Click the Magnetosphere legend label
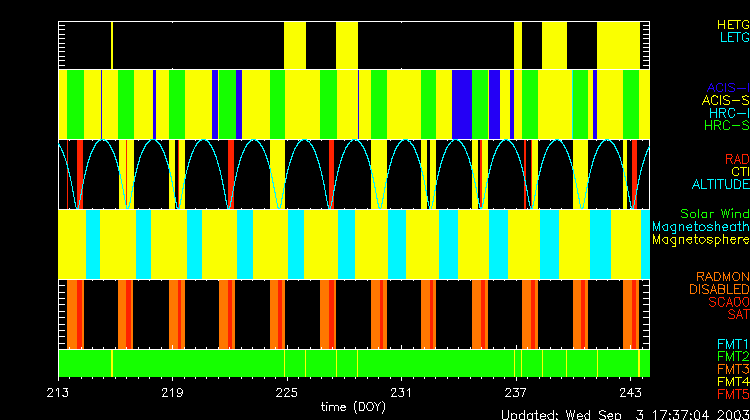Screen dimensions: 750x420 coord(701,239)
